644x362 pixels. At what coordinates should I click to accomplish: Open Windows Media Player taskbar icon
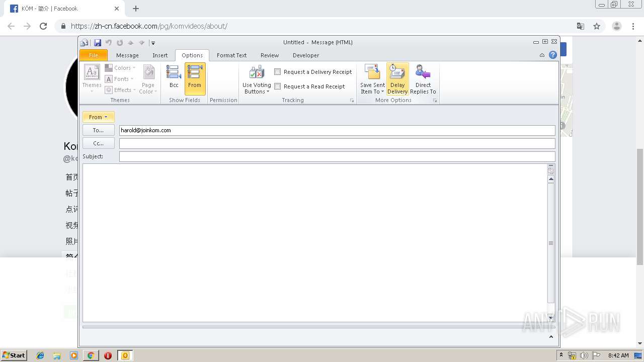(74, 355)
